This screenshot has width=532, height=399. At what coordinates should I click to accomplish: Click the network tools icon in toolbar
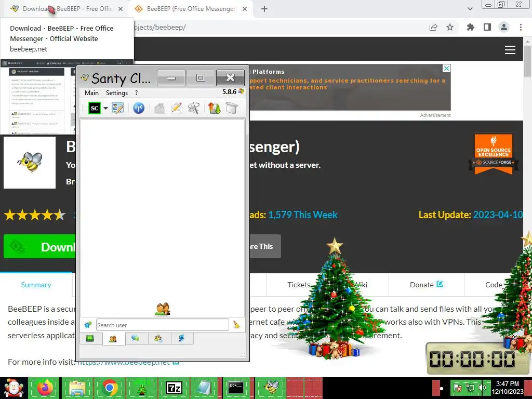click(x=194, y=108)
